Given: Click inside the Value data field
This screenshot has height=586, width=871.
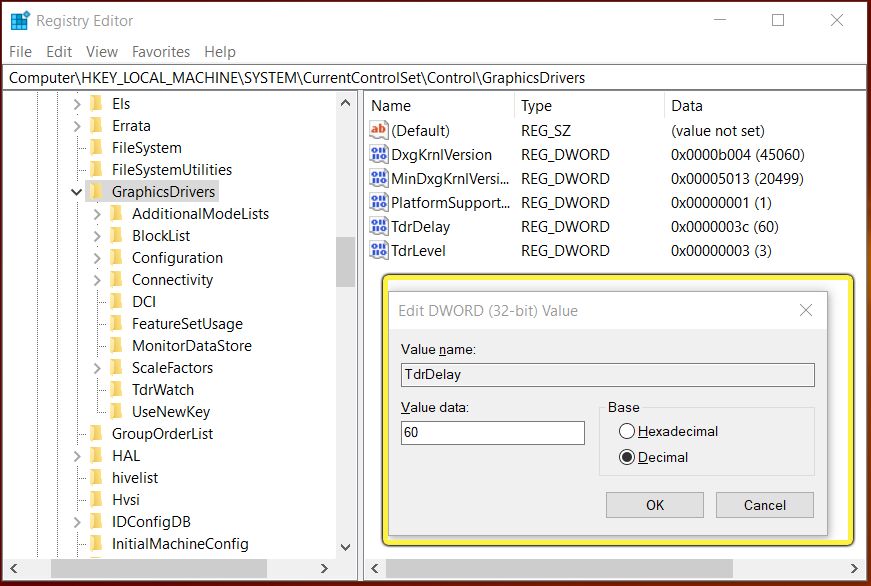Looking at the screenshot, I should click(x=492, y=432).
